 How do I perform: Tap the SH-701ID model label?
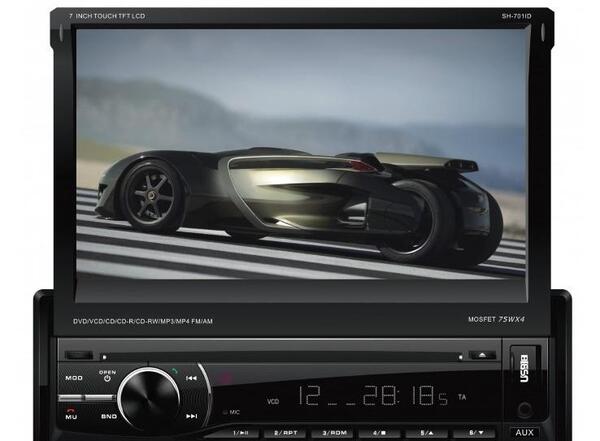(x=516, y=16)
